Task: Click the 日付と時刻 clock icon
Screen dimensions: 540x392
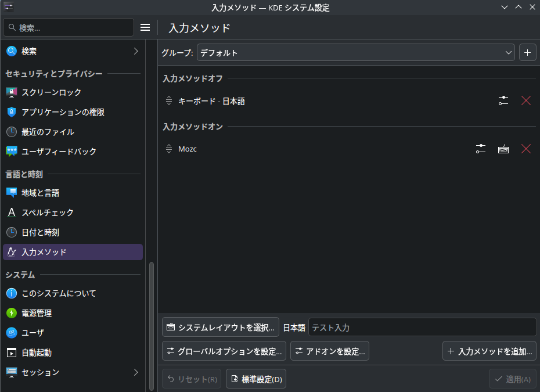Action: (10, 232)
